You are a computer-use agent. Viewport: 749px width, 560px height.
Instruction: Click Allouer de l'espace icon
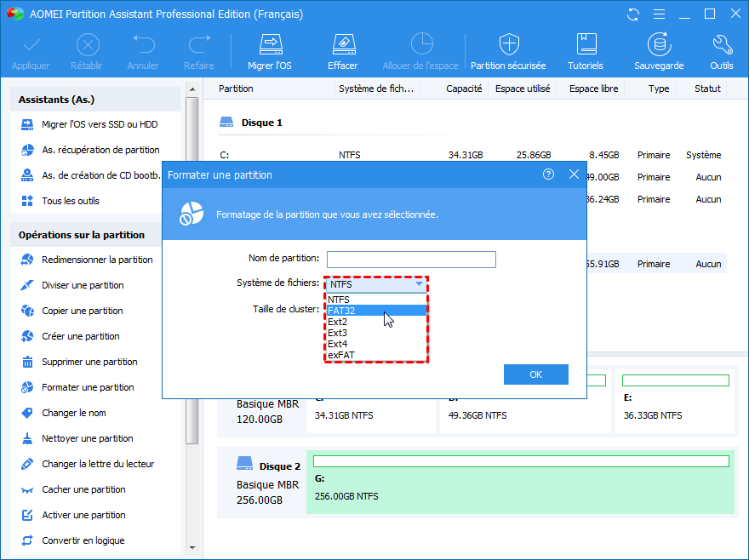(420, 52)
